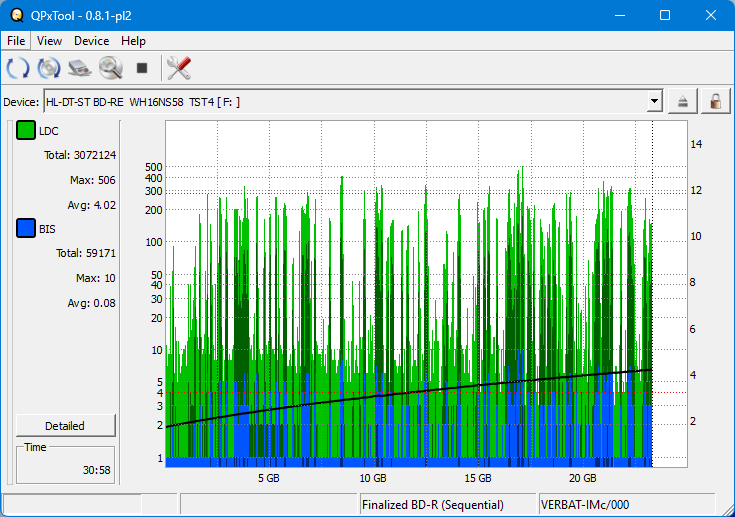The width and height of the screenshot is (735, 517).
Task: Click the Finalized BD-R (Sequential) status text
Action: [x=433, y=505]
